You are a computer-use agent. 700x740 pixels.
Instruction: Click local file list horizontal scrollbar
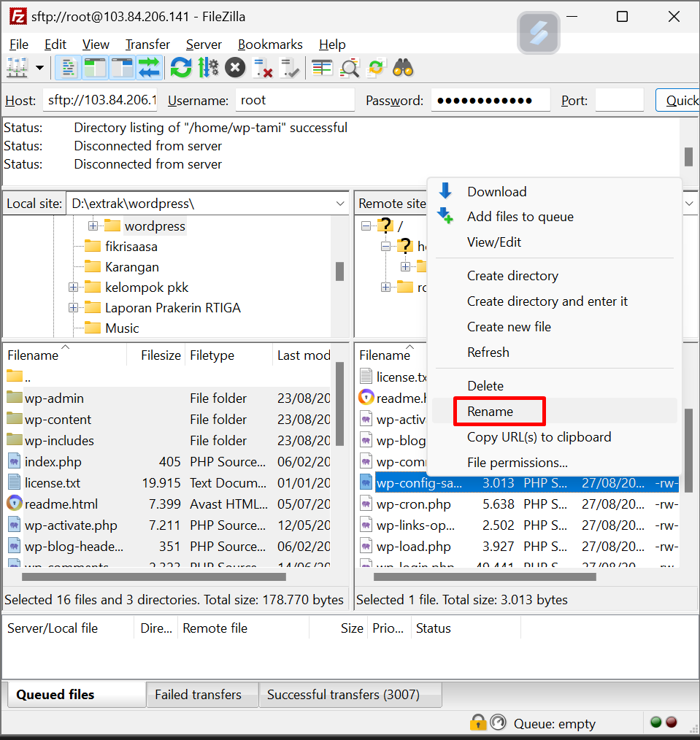[154, 577]
